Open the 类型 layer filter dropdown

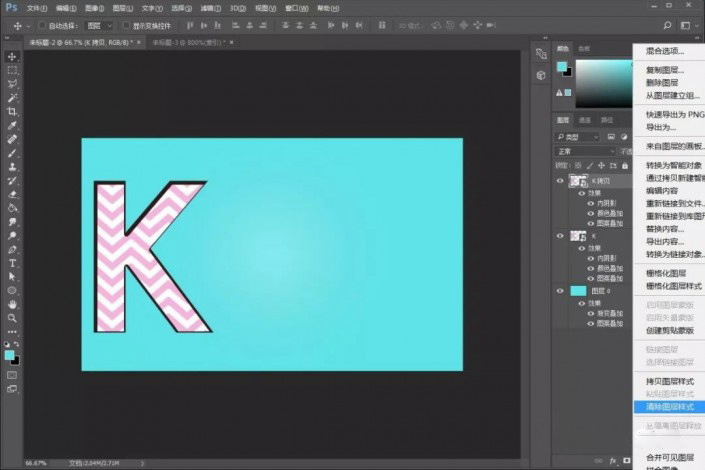tap(577, 137)
